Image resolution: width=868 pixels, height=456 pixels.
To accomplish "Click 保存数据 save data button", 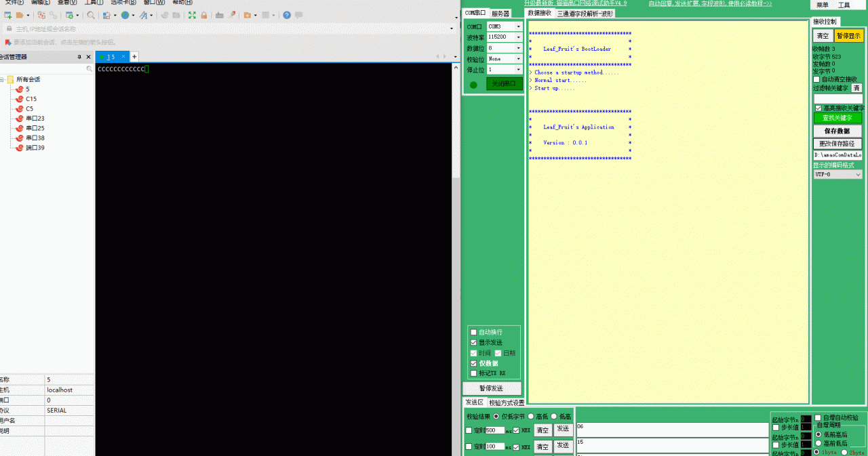I will 837,131.
